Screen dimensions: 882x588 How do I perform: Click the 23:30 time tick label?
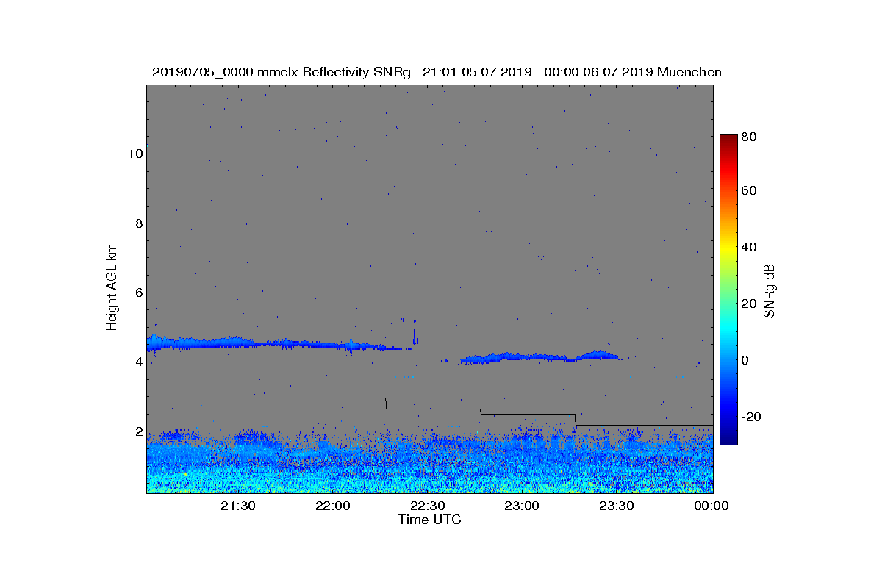tap(617, 506)
